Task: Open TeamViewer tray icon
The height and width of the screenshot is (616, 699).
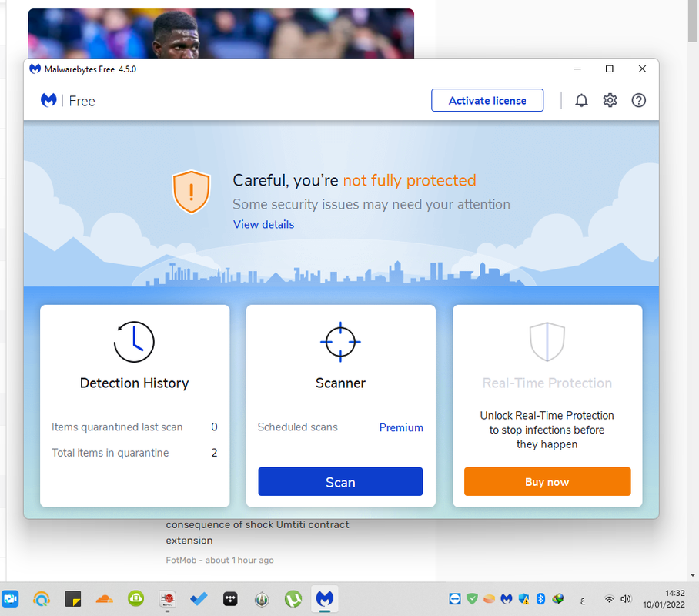Action: tap(455, 598)
